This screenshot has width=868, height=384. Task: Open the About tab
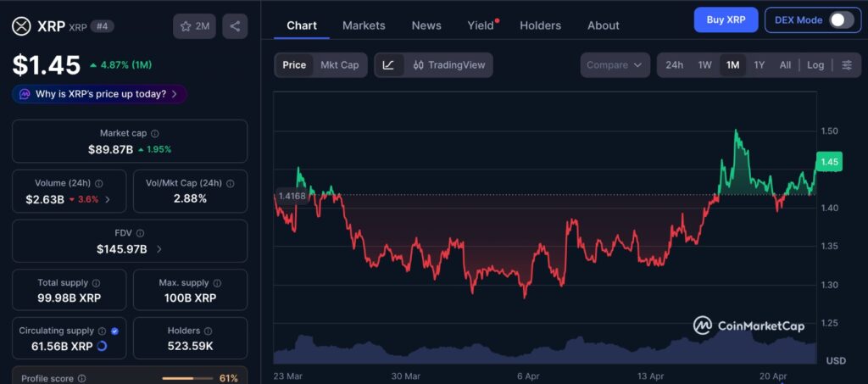click(x=603, y=25)
